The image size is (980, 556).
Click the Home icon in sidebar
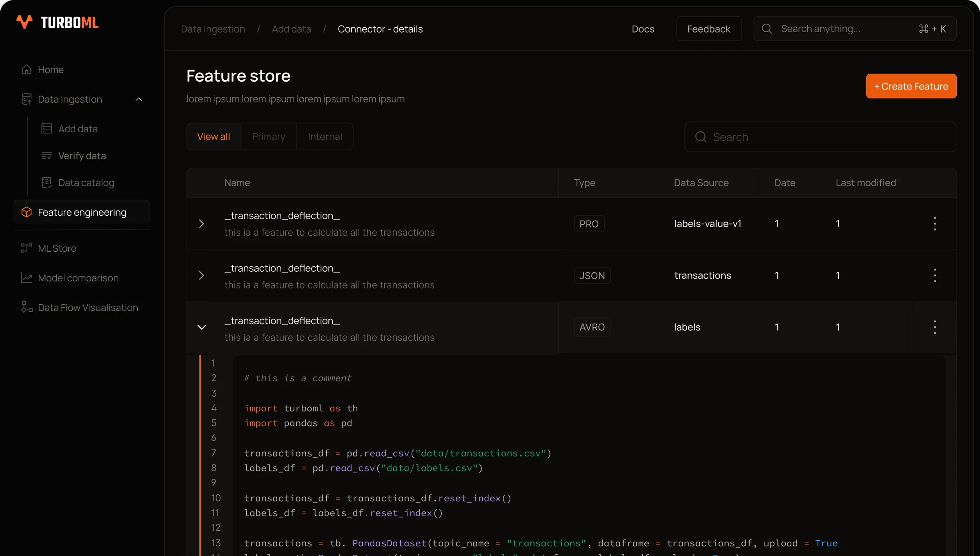tap(27, 69)
